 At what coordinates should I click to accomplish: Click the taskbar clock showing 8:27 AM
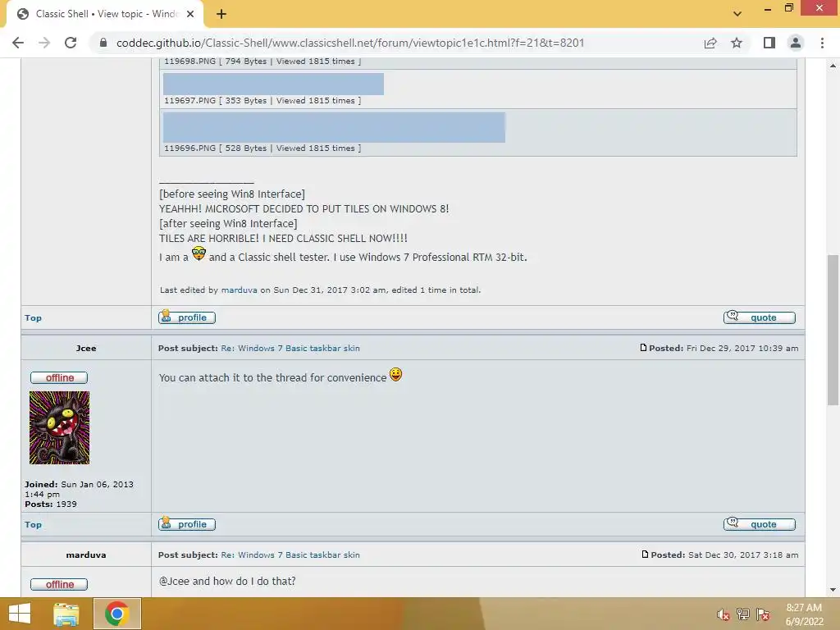click(x=804, y=614)
